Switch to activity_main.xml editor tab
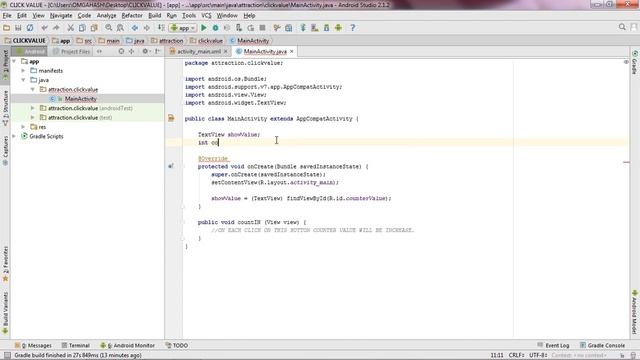Image resolution: width=640 pixels, height=360 pixels. (199, 51)
